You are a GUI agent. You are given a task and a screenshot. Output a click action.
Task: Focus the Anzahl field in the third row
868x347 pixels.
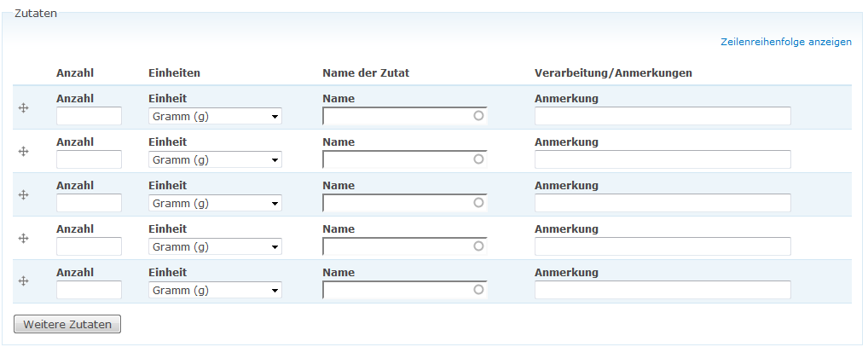pyautogui.click(x=89, y=203)
